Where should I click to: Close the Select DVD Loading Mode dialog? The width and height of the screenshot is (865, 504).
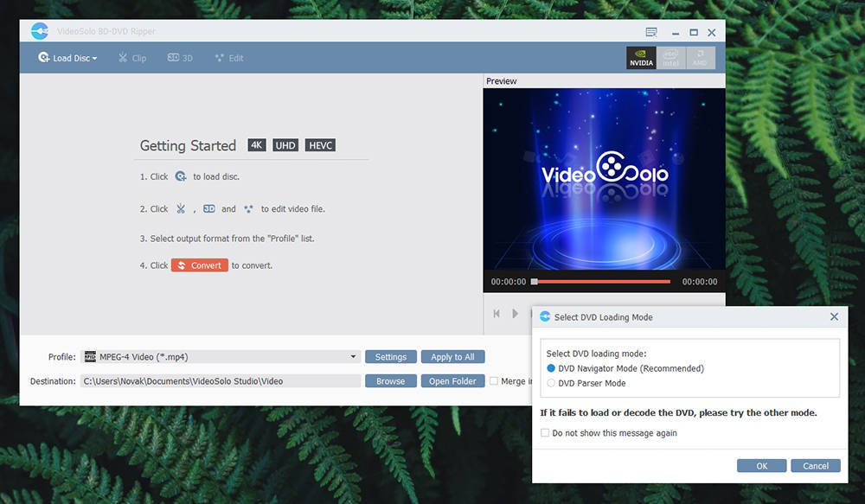tap(834, 316)
